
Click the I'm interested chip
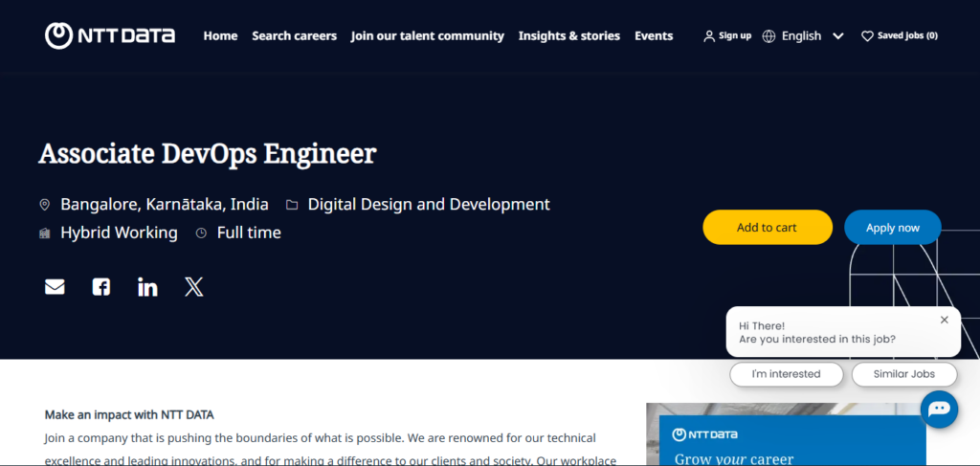point(787,374)
